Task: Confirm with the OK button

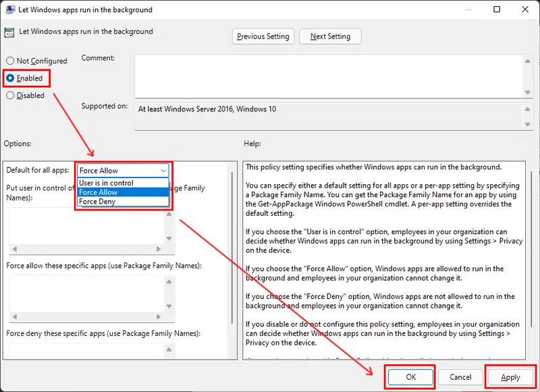Action: (410, 377)
